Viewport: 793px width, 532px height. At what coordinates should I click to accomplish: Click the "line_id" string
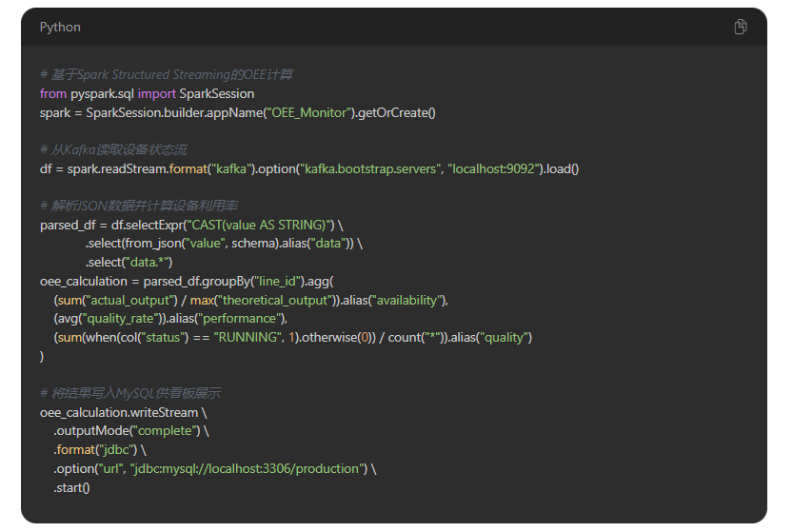(277, 281)
